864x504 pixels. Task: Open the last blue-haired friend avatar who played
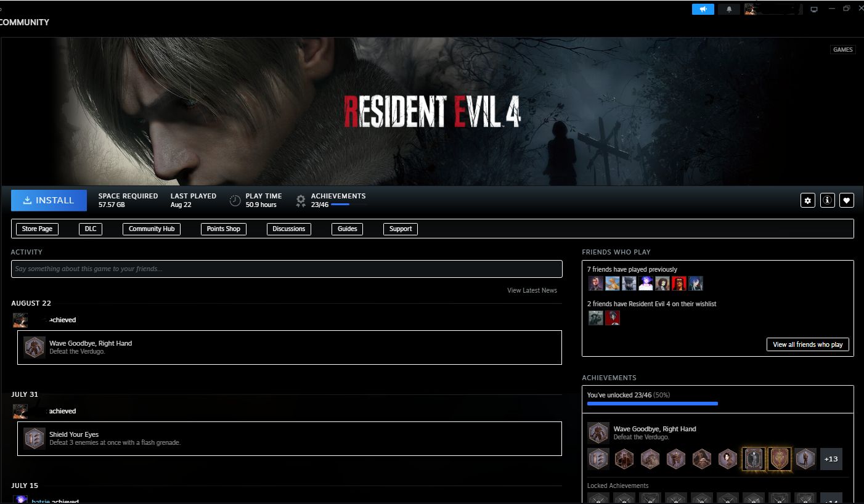click(696, 283)
